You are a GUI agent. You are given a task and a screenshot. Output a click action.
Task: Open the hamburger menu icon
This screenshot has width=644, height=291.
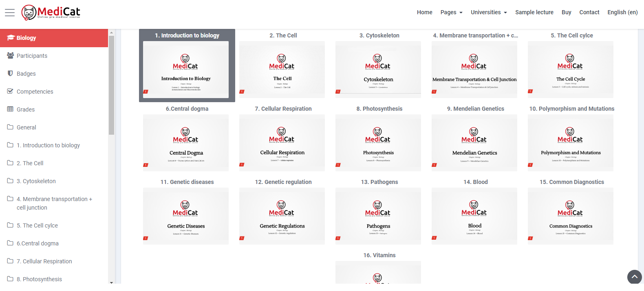coord(10,13)
